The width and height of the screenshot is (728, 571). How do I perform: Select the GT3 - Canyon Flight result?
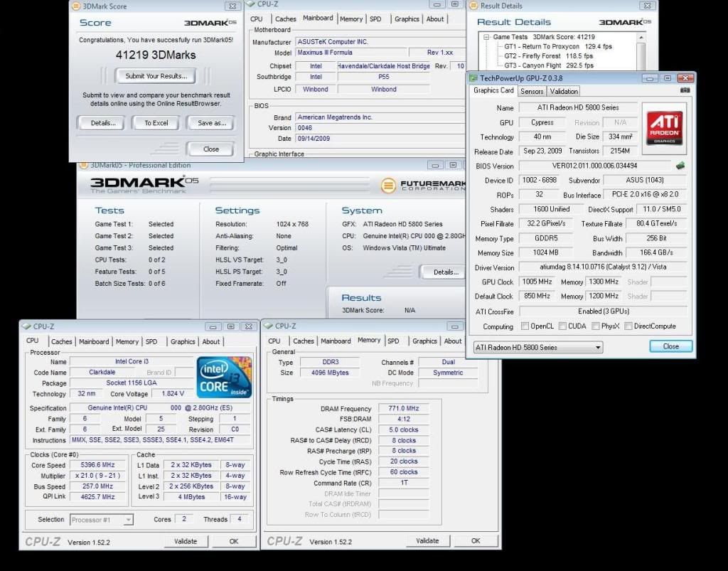tap(549, 65)
